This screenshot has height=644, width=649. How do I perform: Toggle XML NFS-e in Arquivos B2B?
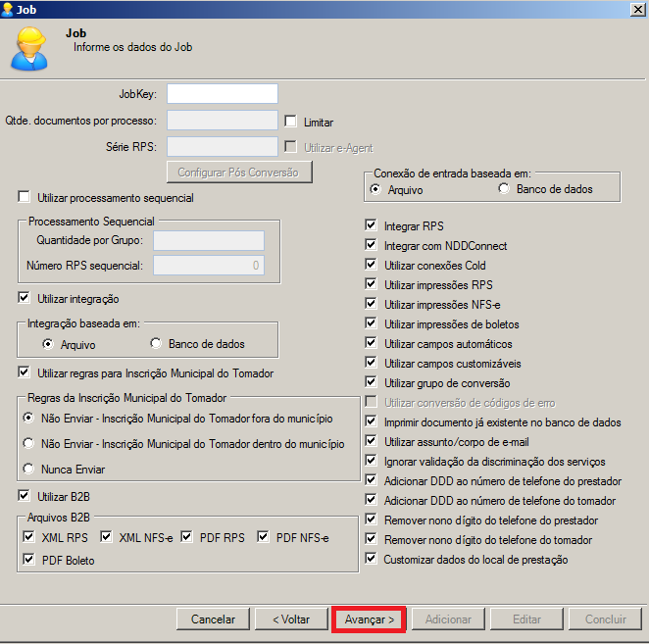(x=106, y=537)
